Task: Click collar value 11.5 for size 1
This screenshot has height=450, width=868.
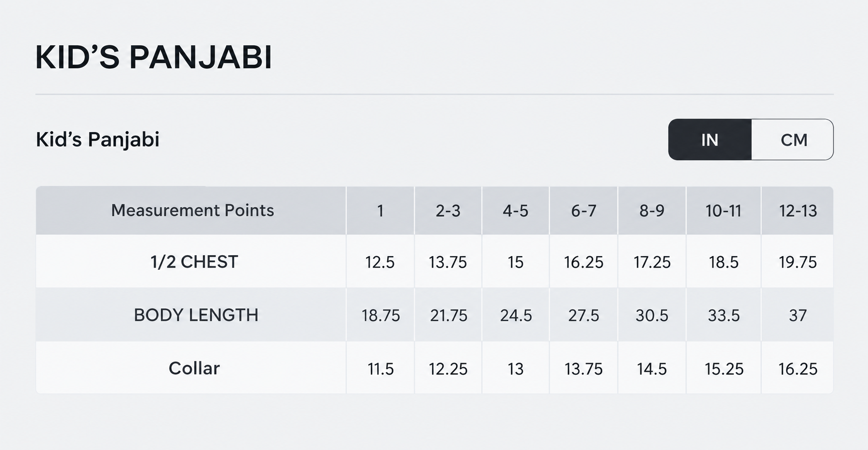Action: 381,369
